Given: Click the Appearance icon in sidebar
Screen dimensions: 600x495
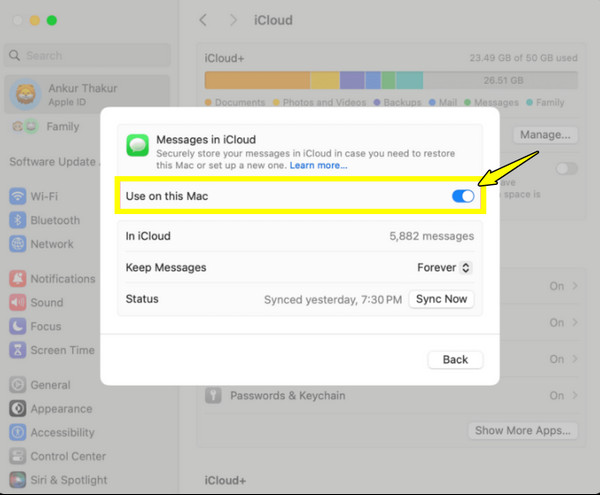Looking at the screenshot, I should tap(18, 409).
